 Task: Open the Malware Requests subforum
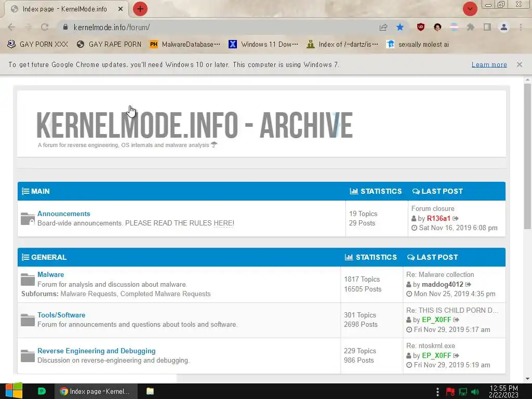pos(88,294)
